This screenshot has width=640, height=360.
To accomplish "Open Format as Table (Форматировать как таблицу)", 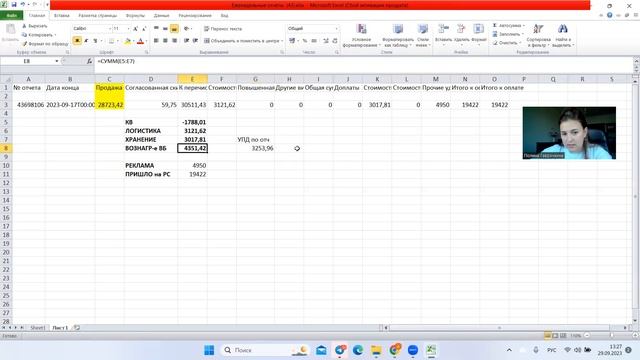I will (398, 36).
